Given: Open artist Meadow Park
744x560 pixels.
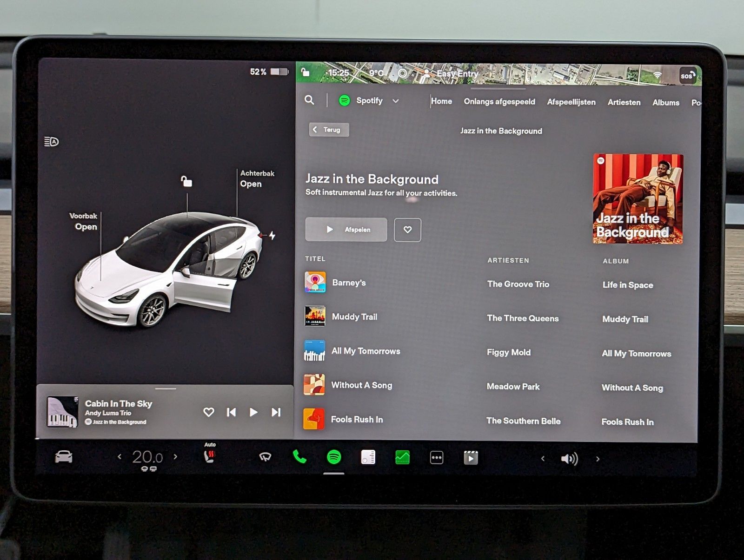Looking at the screenshot, I should tap(513, 387).
